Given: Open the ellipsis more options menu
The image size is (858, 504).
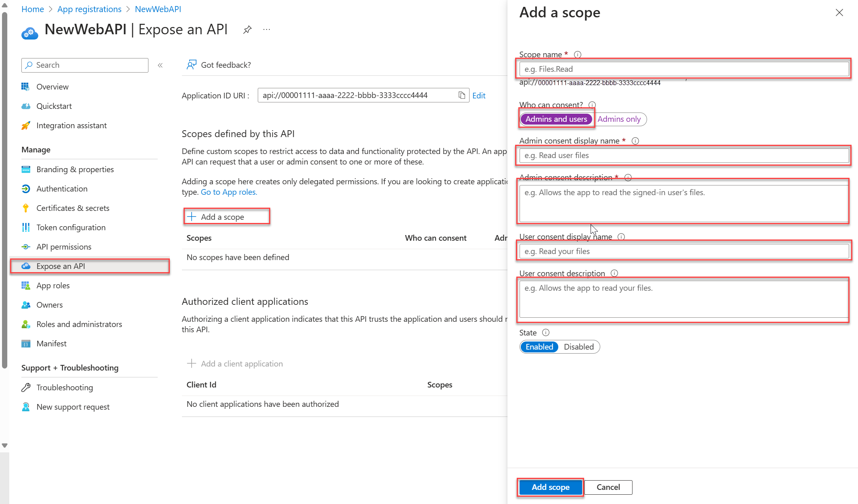Looking at the screenshot, I should point(267,29).
